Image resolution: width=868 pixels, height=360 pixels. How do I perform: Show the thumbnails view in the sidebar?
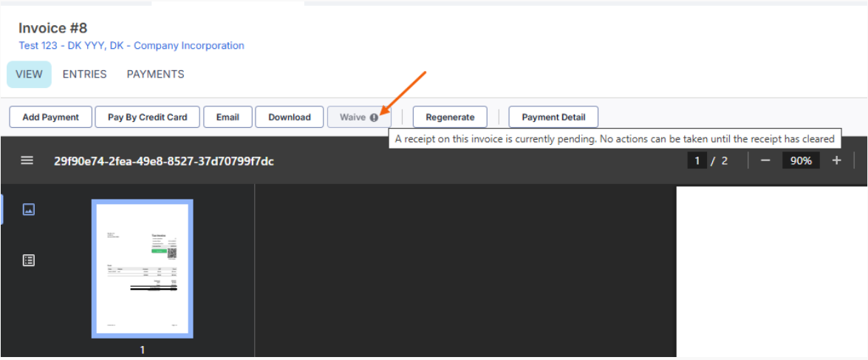[x=29, y=209]
